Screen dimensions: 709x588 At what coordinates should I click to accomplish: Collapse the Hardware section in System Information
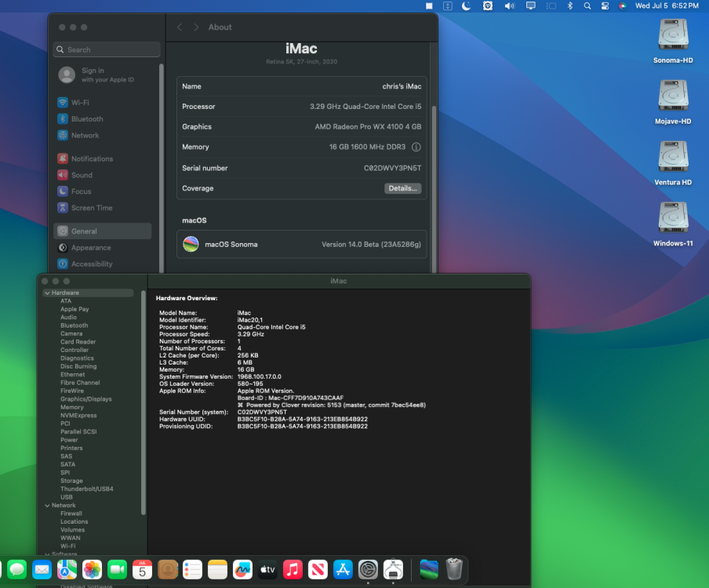tap(47, 293)
